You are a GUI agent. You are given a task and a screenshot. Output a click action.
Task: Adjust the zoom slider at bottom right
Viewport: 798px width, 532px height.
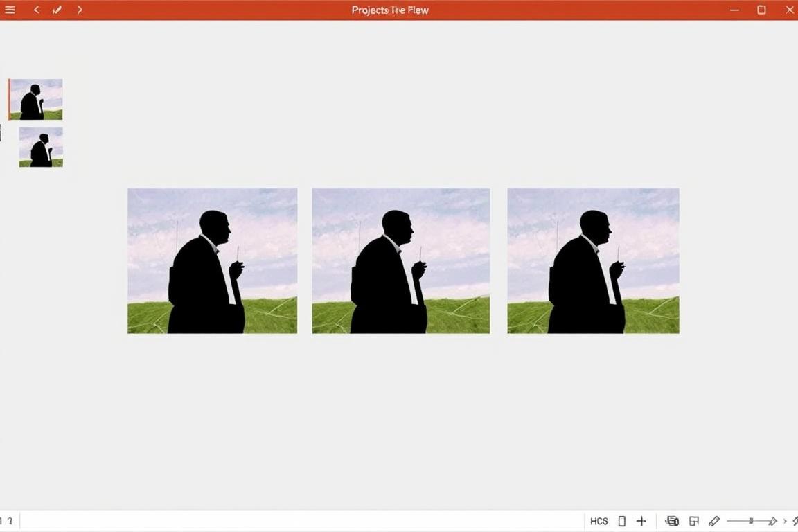coord(752,520)
